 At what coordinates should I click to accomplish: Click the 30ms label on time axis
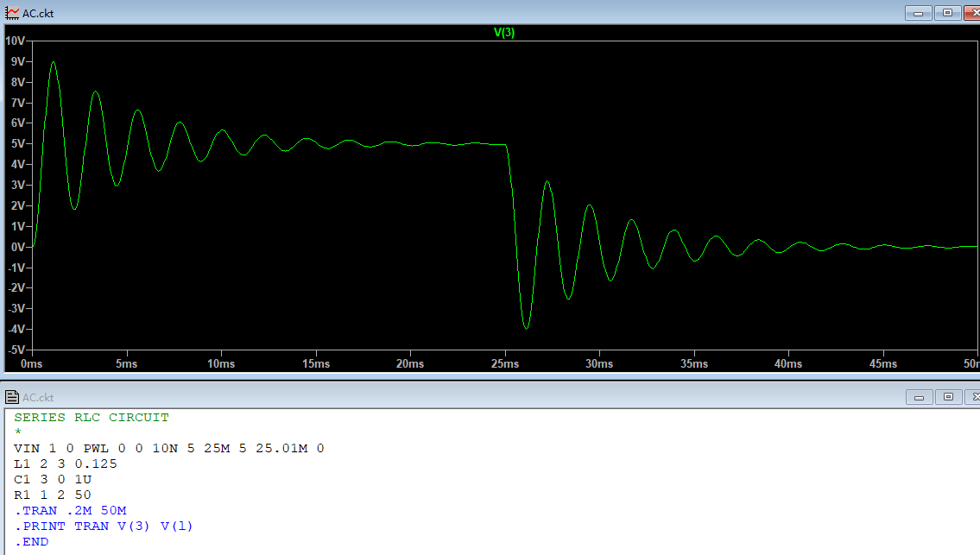coord(599,363)
